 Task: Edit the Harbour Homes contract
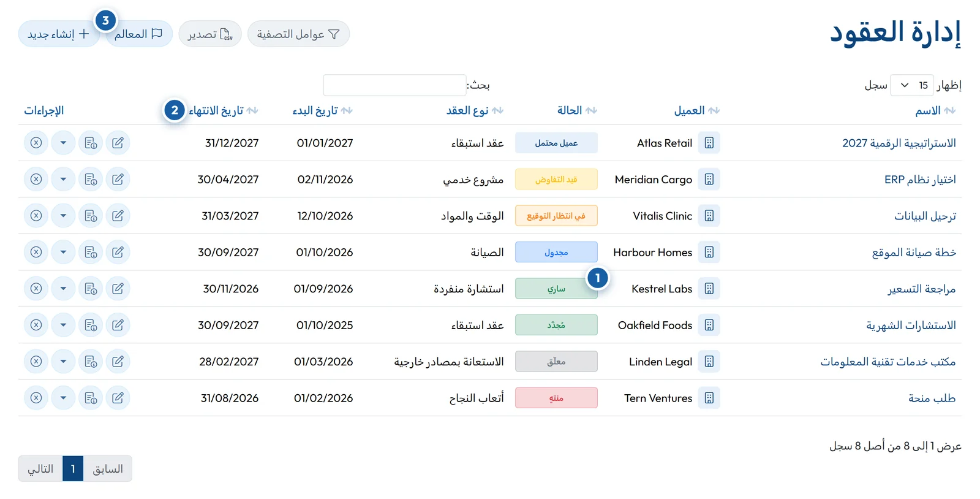click(x=118, y=252)
